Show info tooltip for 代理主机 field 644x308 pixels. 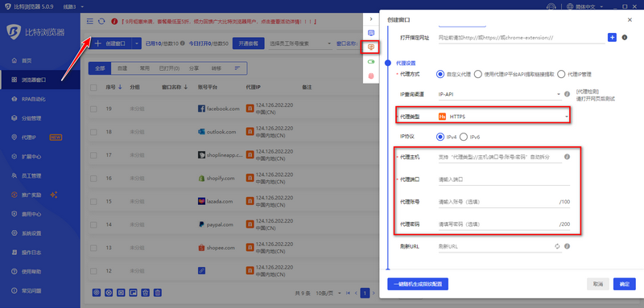point(568,157)
